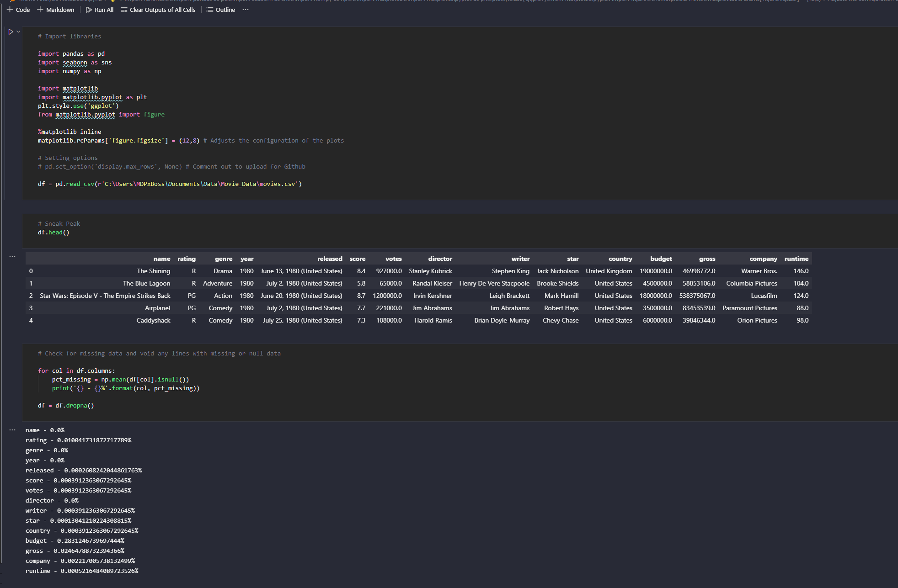Select the Star Wars Episode V name cell
The height and width of the screenshot is (588, 898).
click(x=105, y=296)
